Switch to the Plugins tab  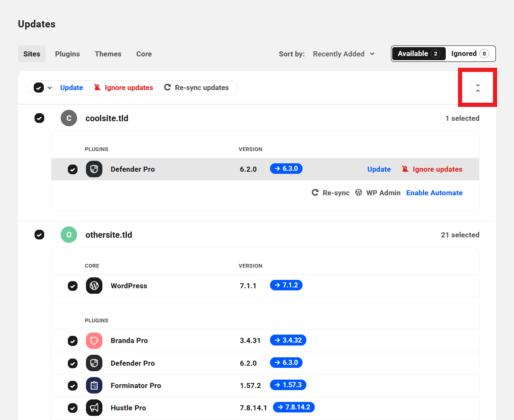(67, 54)
